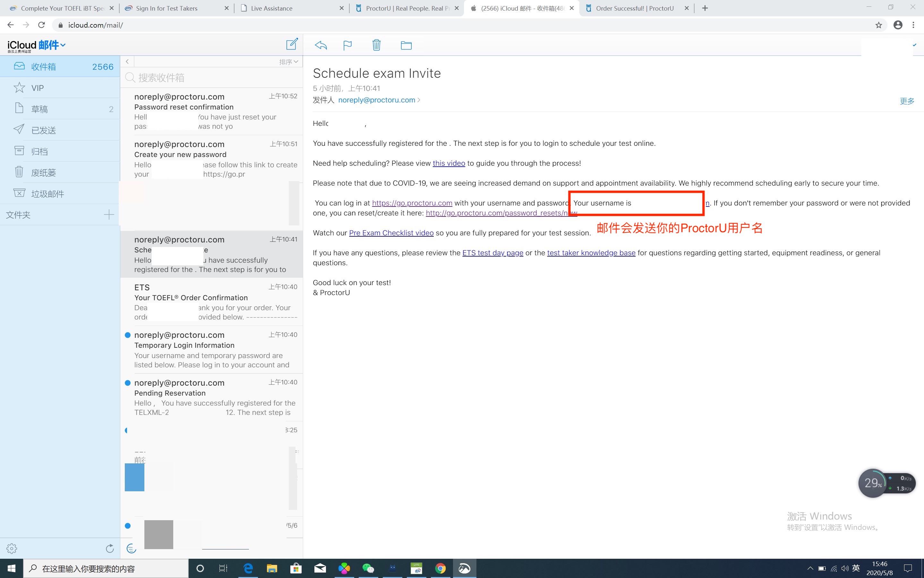Switch to ProctorU Real People tab
Viewport: 924px width, 578px height.
pyautogui.click(x=407, y=8)
